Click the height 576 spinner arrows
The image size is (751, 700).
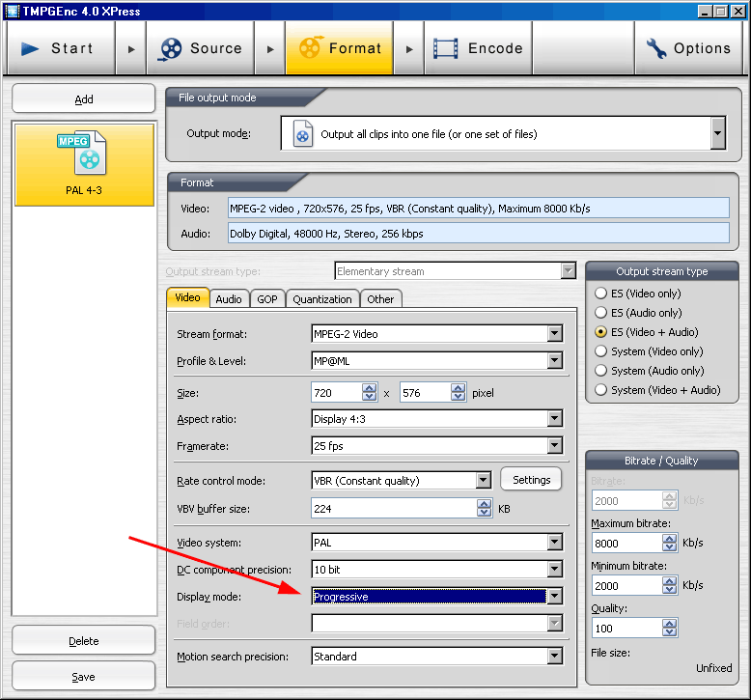click(x=458, y=392)
